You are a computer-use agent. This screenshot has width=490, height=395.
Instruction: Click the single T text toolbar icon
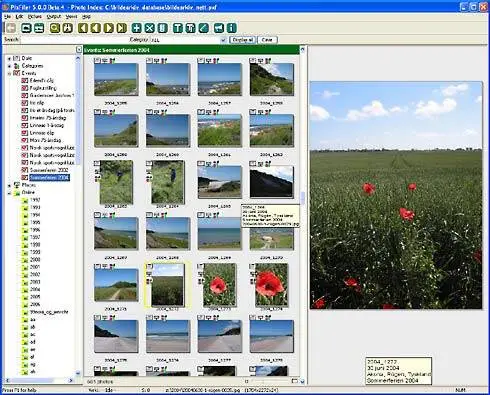click(x=178, y=28)
